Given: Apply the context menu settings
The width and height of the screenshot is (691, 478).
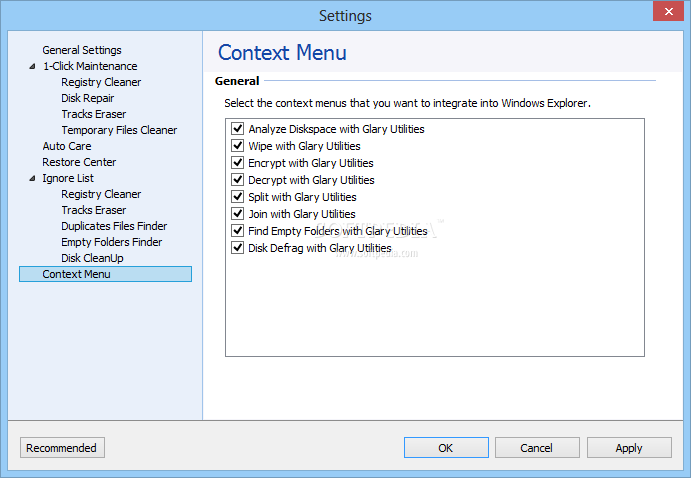Looking at the screenshot, I should tap(629, 448).
